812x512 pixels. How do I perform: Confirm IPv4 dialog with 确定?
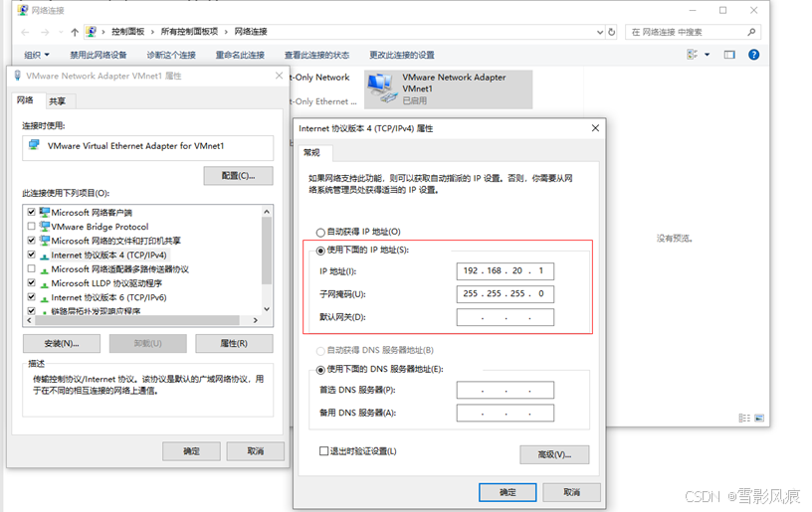507,492
